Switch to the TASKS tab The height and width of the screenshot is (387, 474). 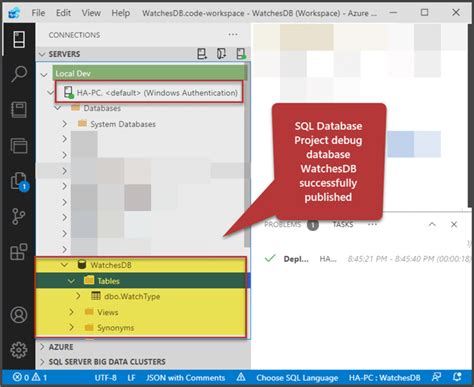point(343,224)
